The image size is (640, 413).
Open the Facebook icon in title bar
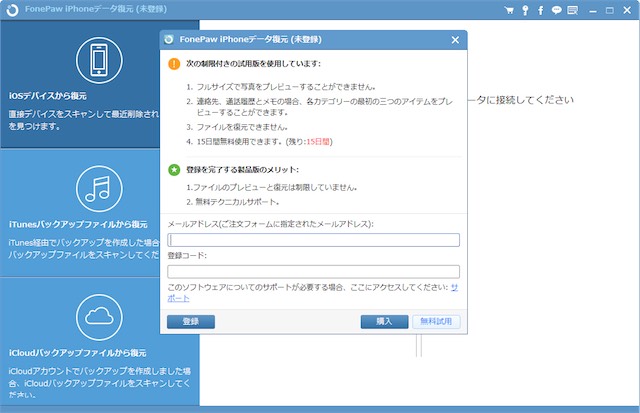point(540,10)
